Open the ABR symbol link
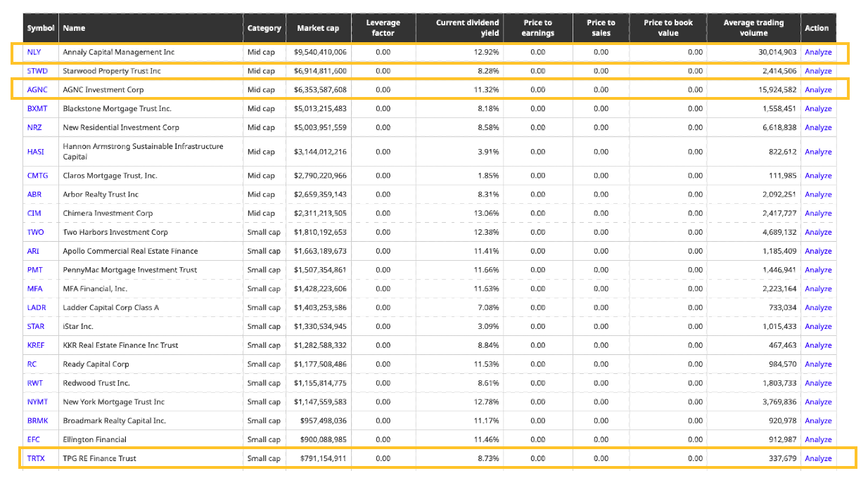868x485 pixels. [x=34, y=195]
